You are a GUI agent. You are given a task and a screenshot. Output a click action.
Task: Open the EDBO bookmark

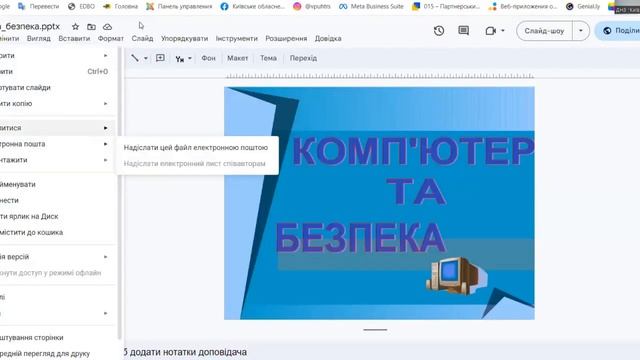(81, 6)
